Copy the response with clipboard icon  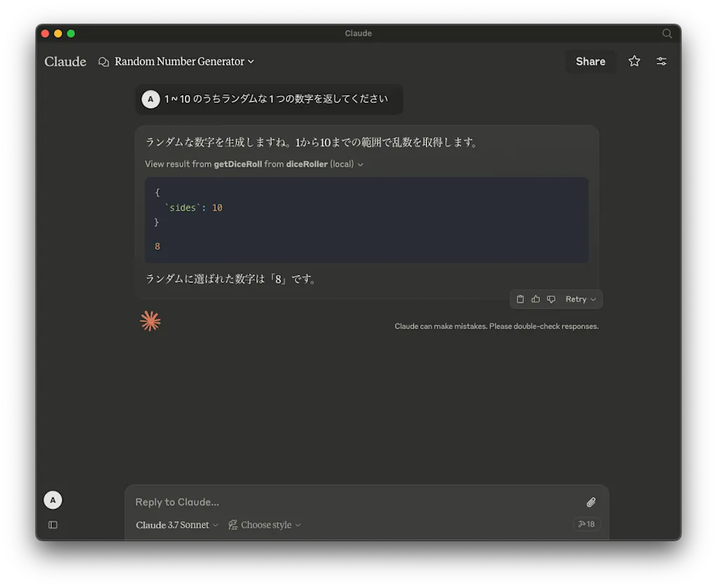(x=520, y=299)
